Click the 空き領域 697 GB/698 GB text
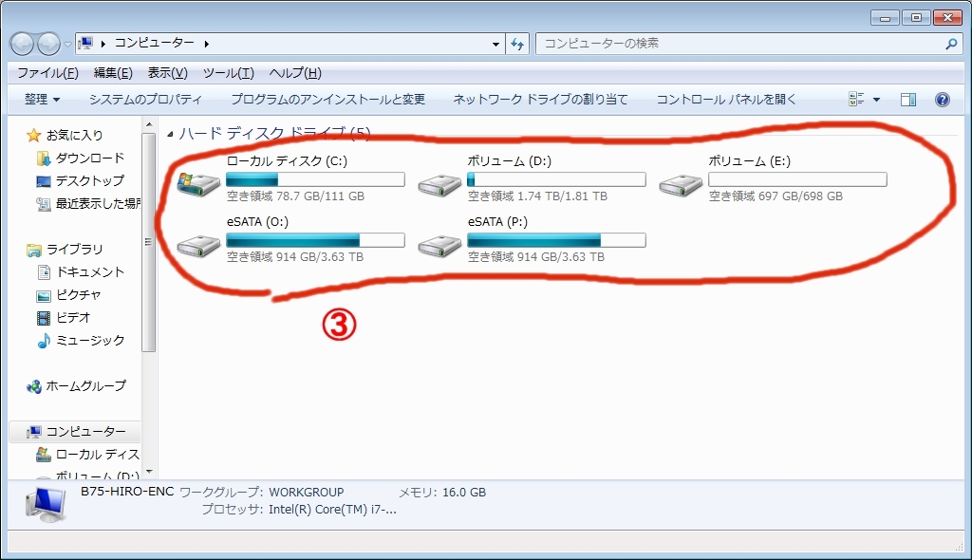This screenshot has width=972, height=560. click(x=776, y=196)
